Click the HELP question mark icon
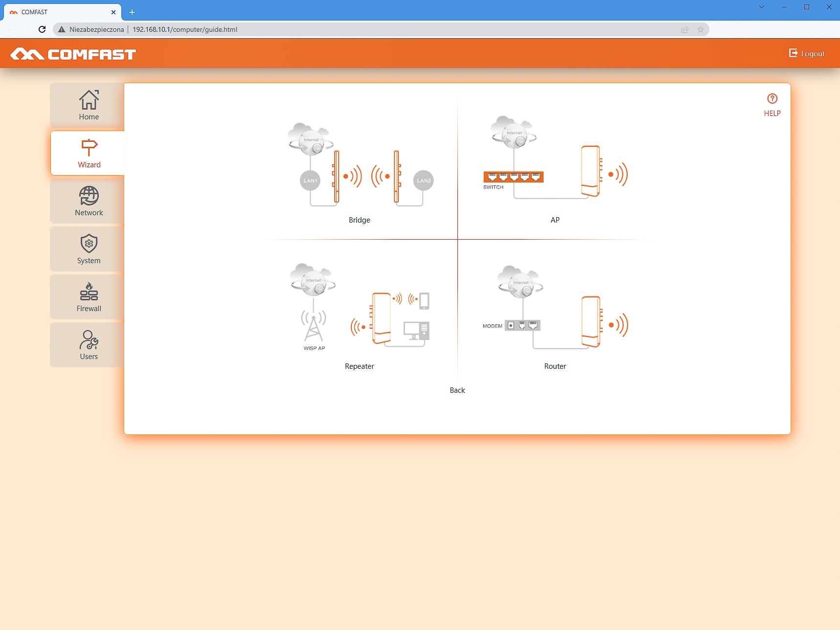Image resolution: width=840 pixels, height=630 pixels. pos(772,99)
